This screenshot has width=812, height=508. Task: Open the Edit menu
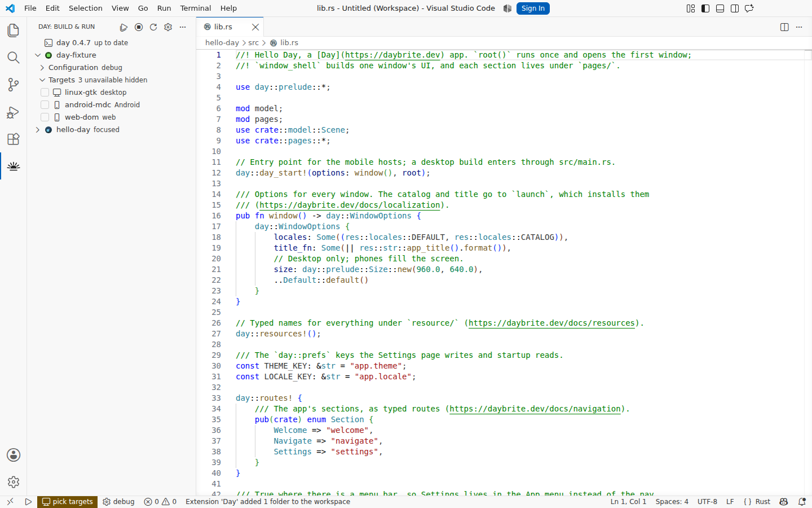[x=52, y=8]
